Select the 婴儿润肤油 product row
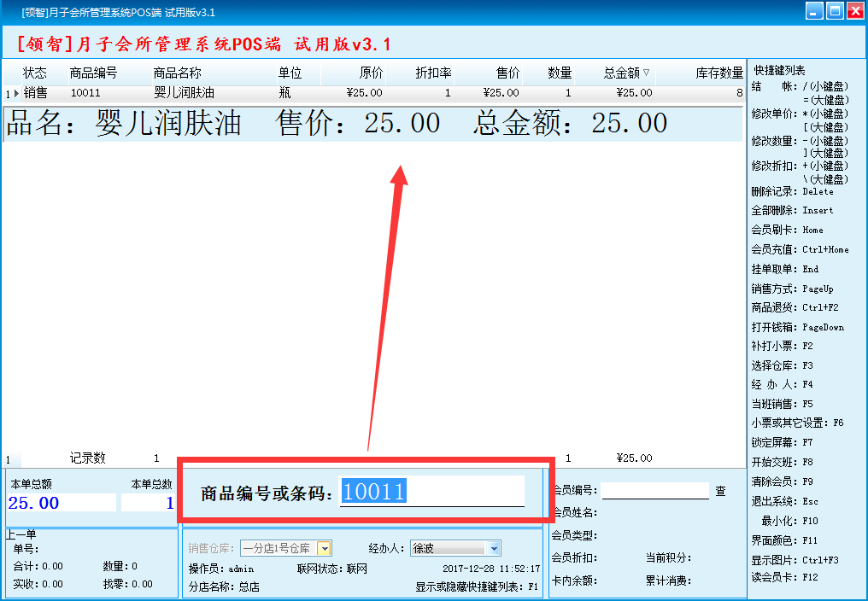This screenshot has width=868, height=601. (184, 93)
